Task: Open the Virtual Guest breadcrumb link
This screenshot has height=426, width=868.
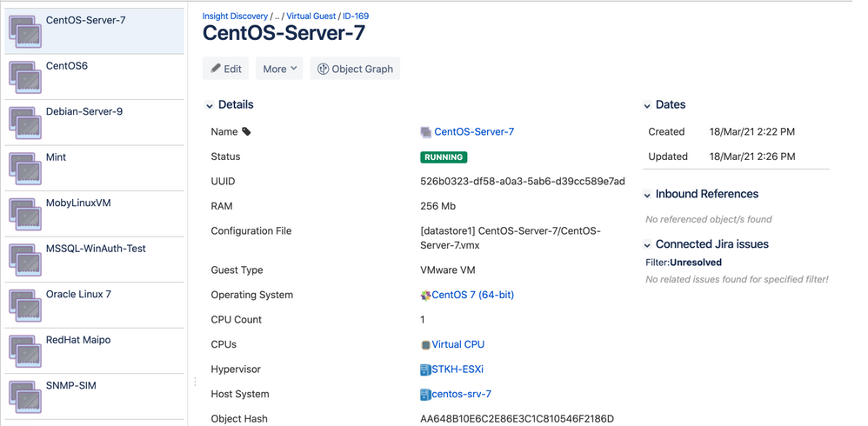Action: click(310, 16)
